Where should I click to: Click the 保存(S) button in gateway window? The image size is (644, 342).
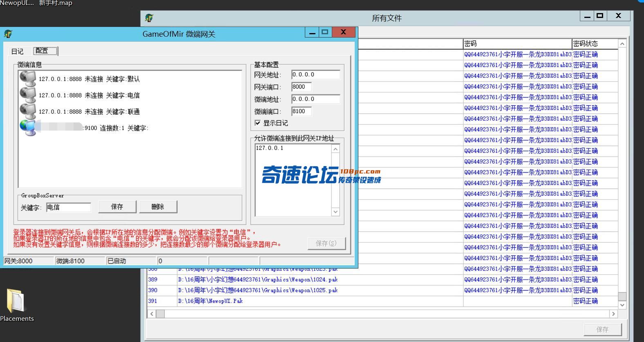tap(326, 243)
